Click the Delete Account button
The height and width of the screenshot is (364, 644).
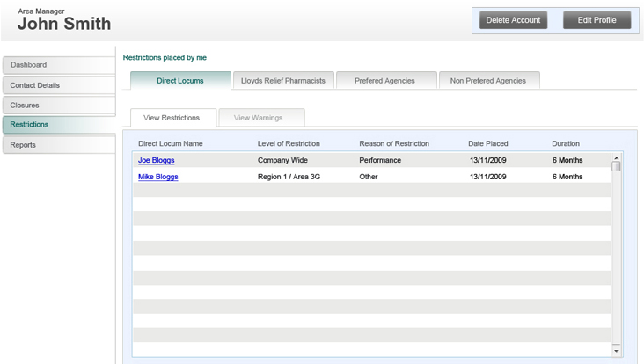514,20
